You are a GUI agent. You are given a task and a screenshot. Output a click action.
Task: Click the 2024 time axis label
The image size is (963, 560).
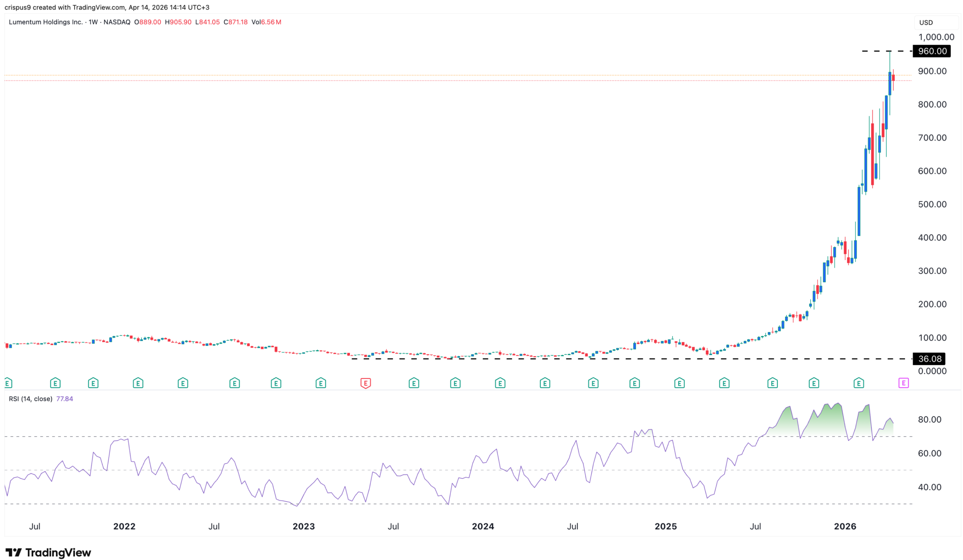pos(483,527)
